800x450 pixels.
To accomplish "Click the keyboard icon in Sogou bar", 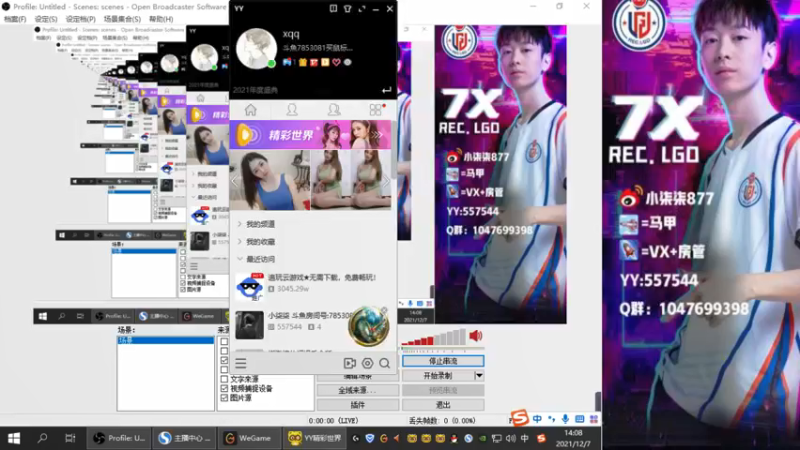I will point(580,419).
